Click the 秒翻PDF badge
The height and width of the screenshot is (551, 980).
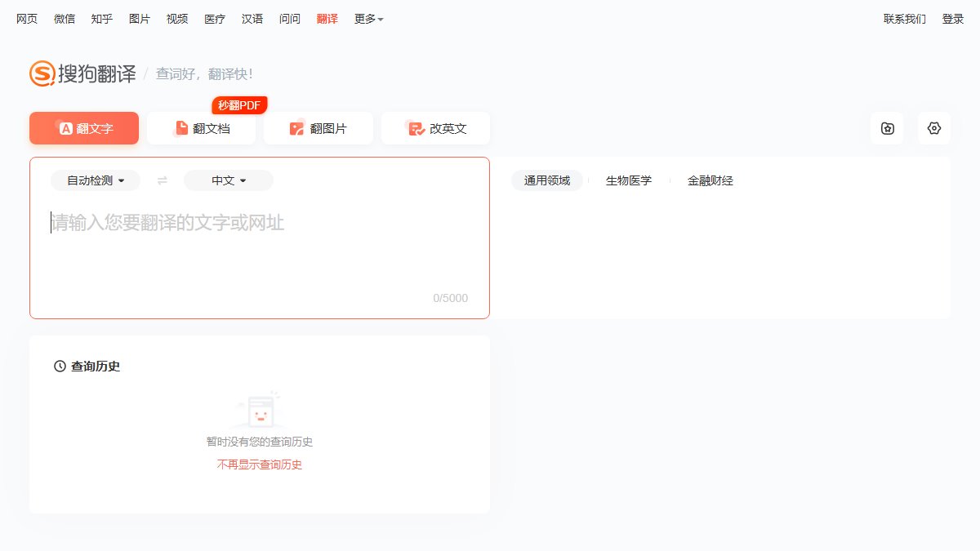(x=239, y=105)
